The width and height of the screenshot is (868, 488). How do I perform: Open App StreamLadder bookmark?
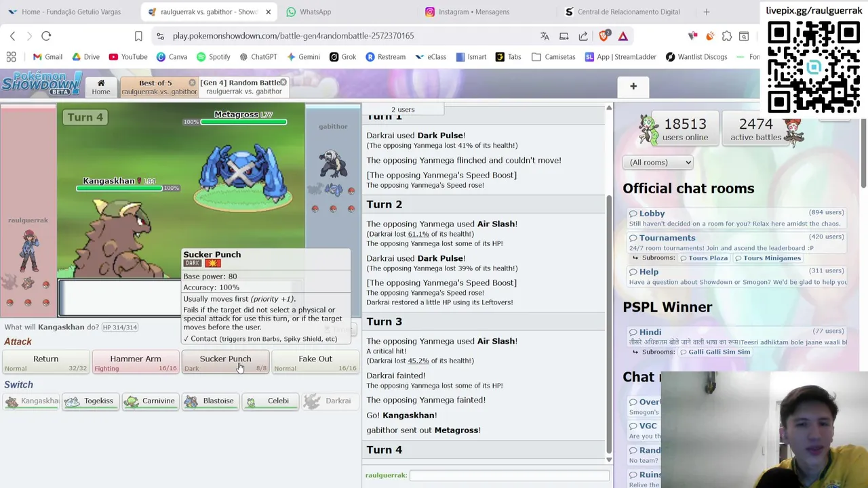click(x=622, y=57)
